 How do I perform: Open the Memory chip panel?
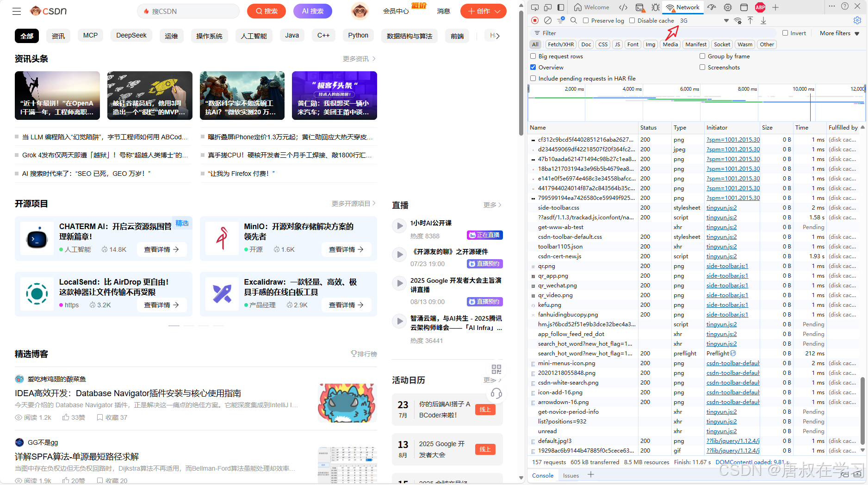728,7
